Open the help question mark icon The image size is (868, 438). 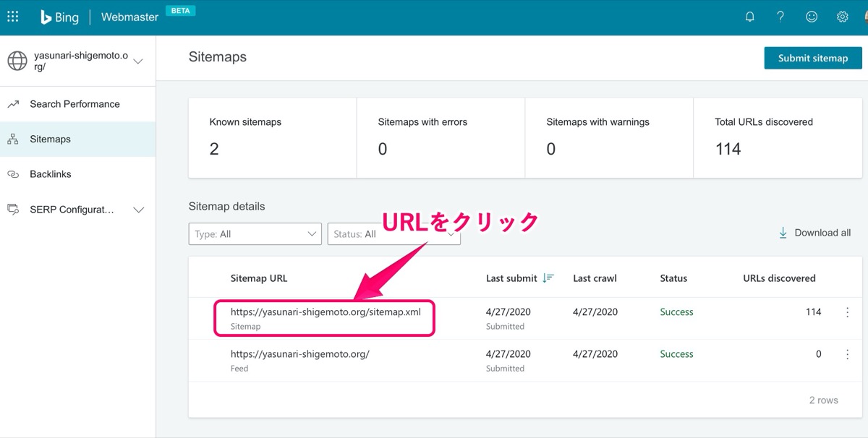(x=780, y=17)
